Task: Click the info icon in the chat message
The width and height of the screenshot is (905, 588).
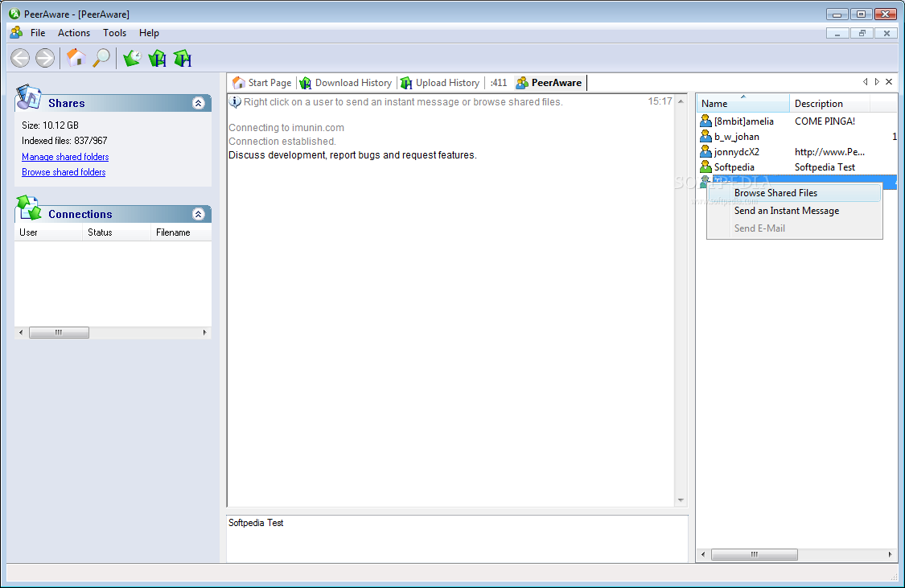Action: (235, 102)
